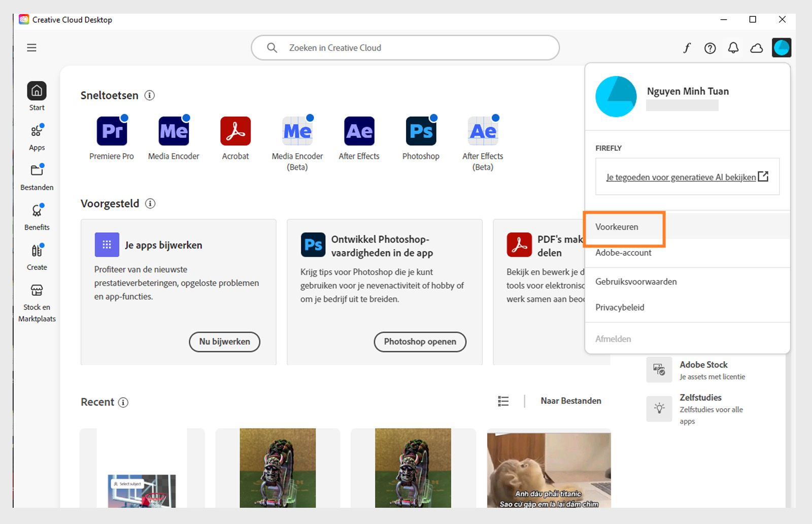Launch After Effects (Beta) shortcut
This screenshot has height=524, width=812.
point(482,130)
